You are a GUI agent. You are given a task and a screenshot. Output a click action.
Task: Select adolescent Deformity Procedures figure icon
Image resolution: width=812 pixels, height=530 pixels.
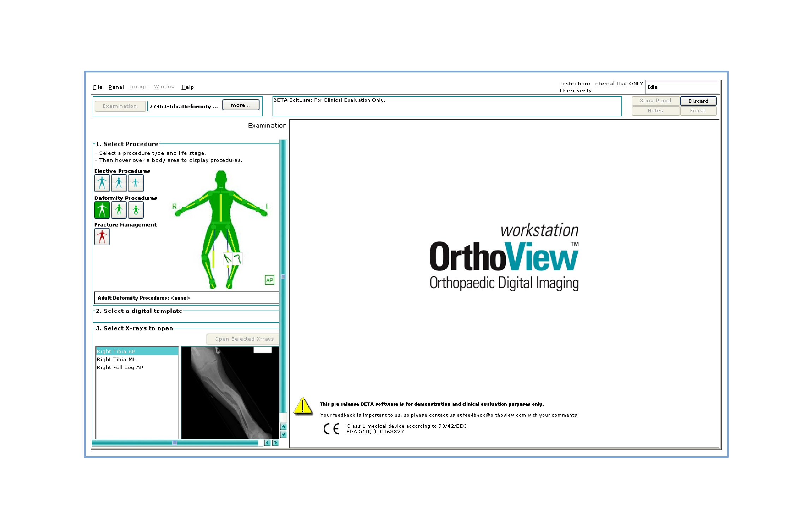point(119,210)
